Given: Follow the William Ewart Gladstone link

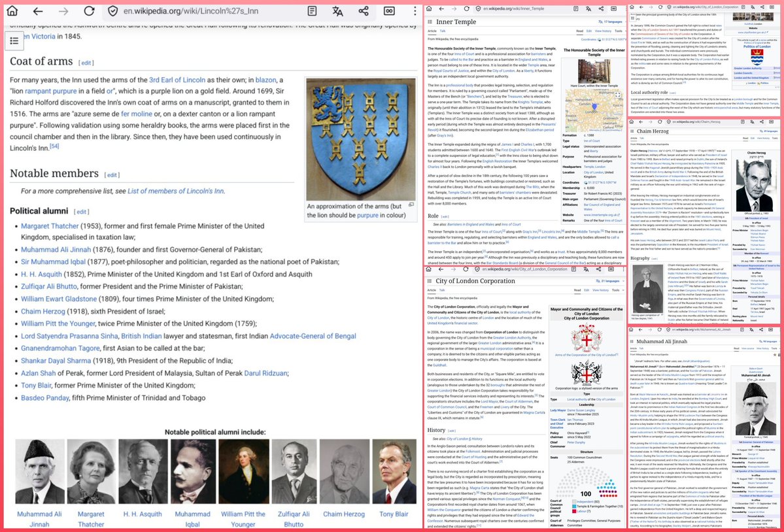Looking at the screenshot, I should [59, 299].
